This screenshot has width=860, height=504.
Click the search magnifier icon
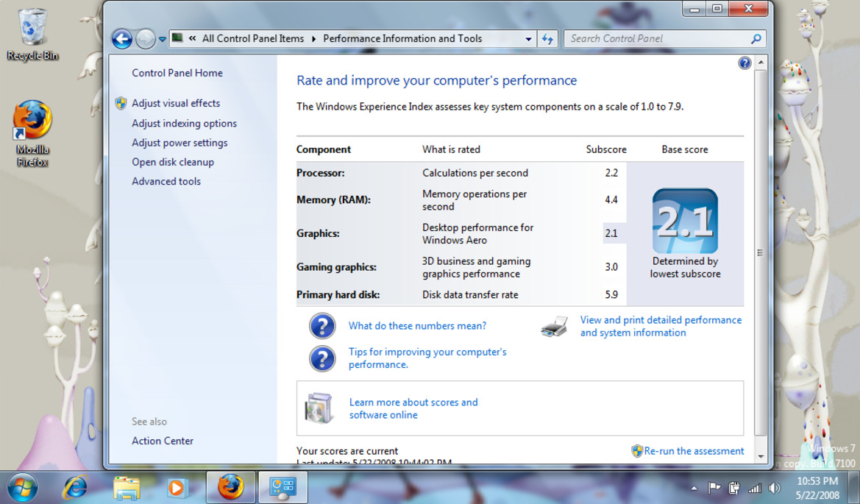coord(756,39)
